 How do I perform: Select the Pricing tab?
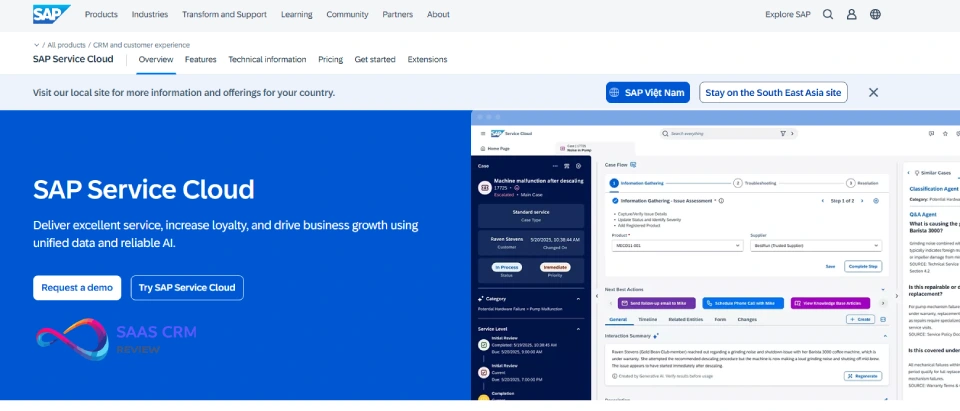330,60
